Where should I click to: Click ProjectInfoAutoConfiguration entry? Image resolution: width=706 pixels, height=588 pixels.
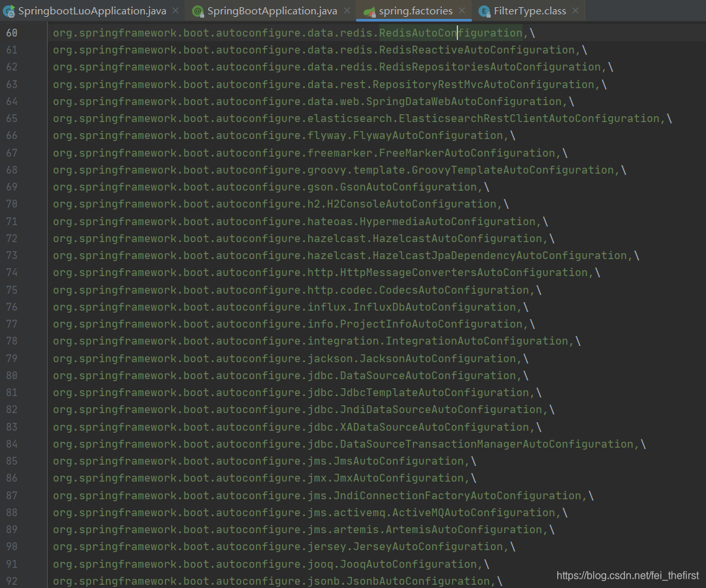click(x=431, y=324)
